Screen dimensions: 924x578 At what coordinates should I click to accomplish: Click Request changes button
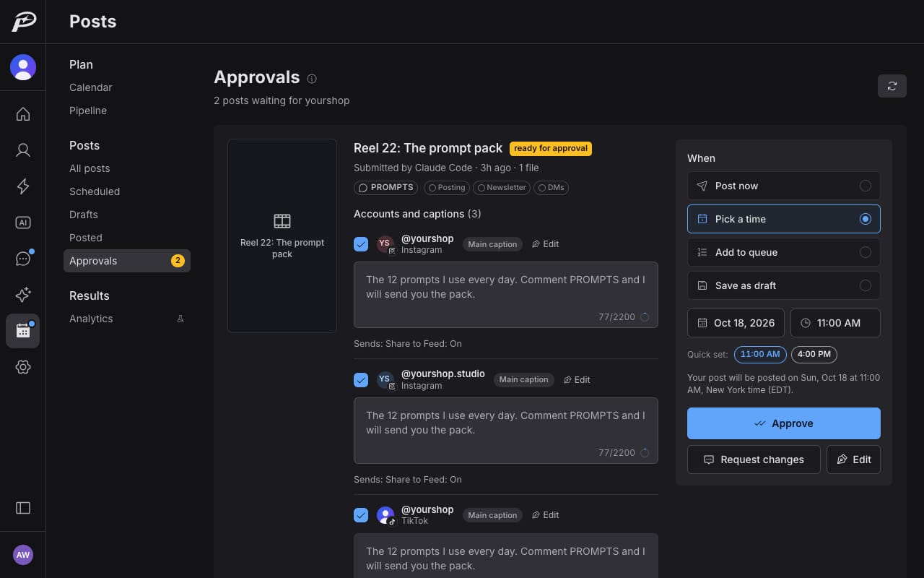(x=754, y=460)
